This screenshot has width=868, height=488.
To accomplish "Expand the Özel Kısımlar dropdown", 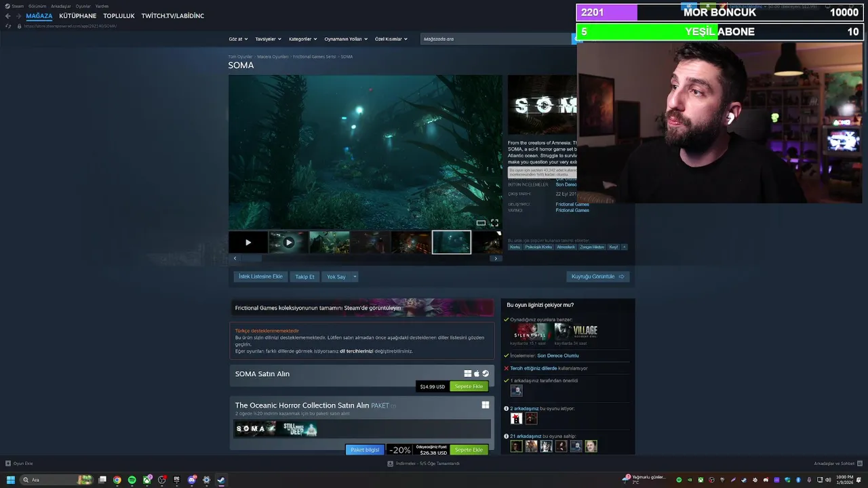I will tap(391, 39).
